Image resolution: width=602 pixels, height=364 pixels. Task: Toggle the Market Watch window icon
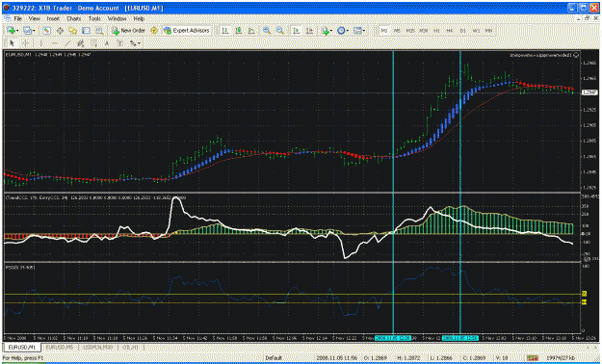pos(47,31)
